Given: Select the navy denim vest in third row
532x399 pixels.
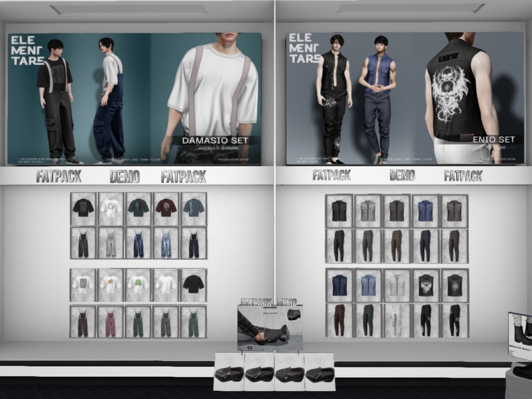Looking at the screenshot, I should tap(340, 285).
